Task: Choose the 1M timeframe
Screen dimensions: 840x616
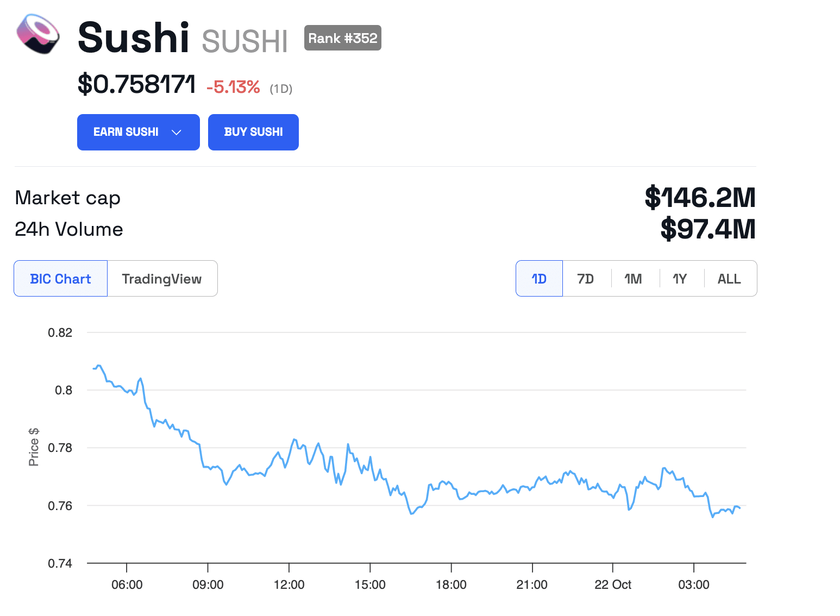Action: tap(634, 278)
